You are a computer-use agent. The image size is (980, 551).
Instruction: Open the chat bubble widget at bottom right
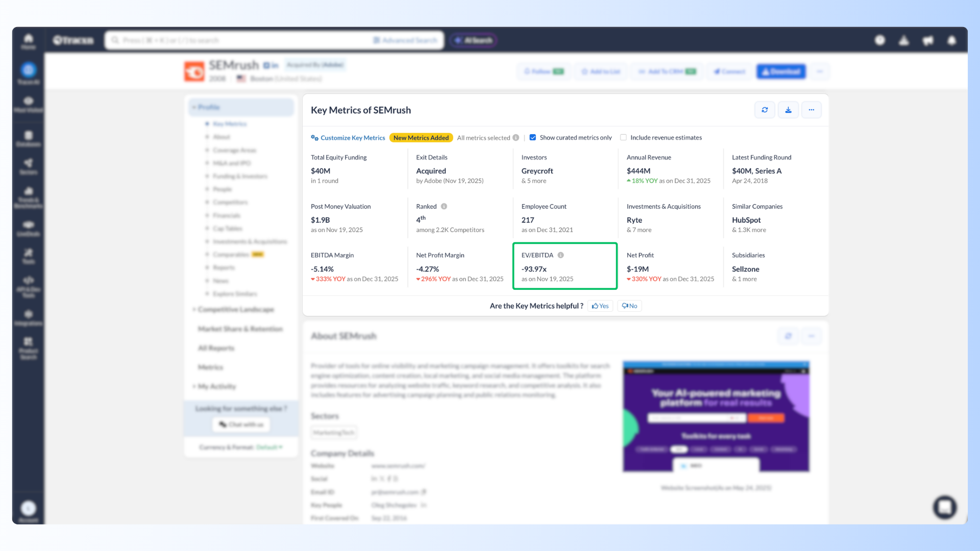[945, 507]
